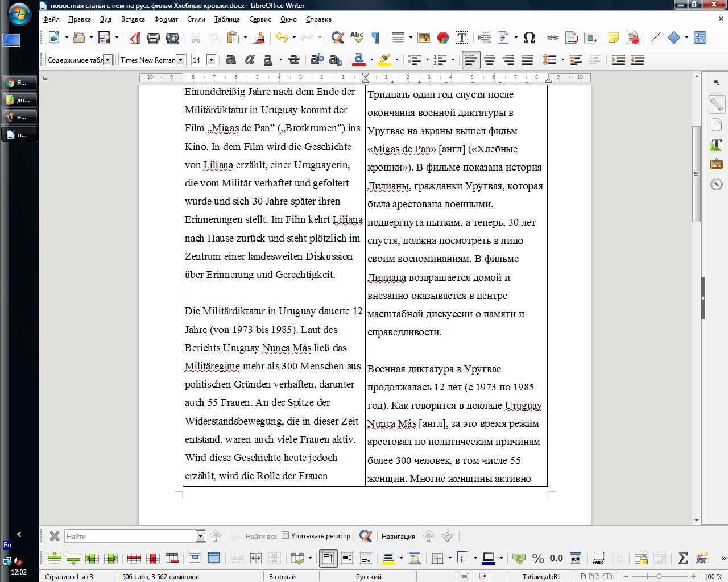
Task: Click the Найти search input field
Action: click(130, 536)
